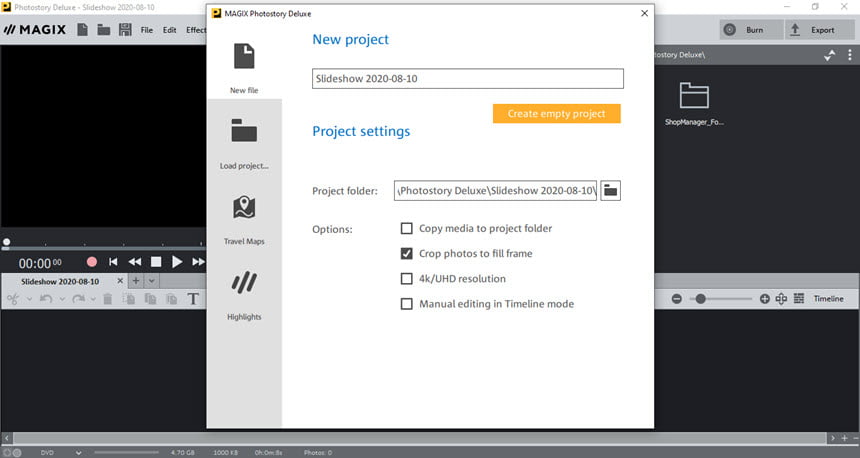Close the Slideshow 2020-08-10 tab
The height and width of the screenshot is (458, 860).
click(x=120, y=281)
